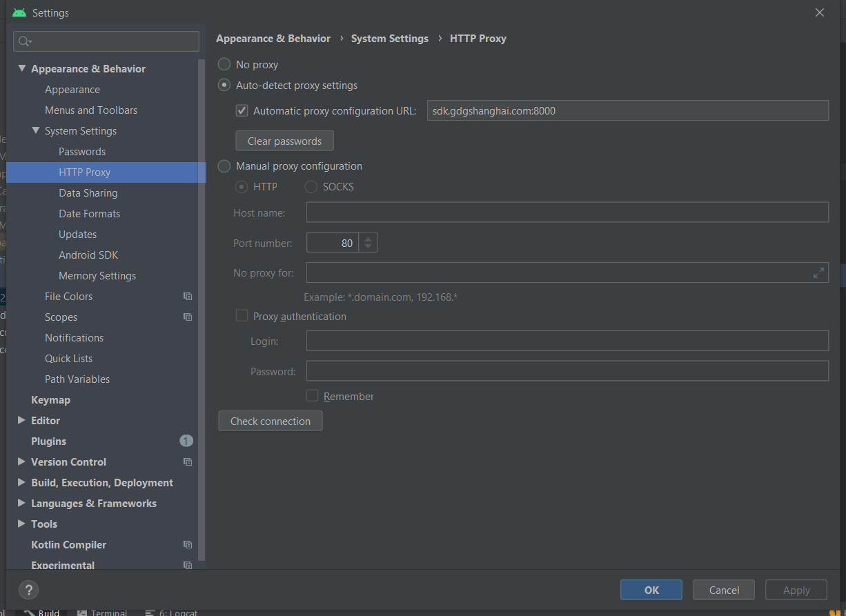Click Appearance & Behavior in the breadcrumb
The width and height of the screenshot is (846, 616).
273,39
